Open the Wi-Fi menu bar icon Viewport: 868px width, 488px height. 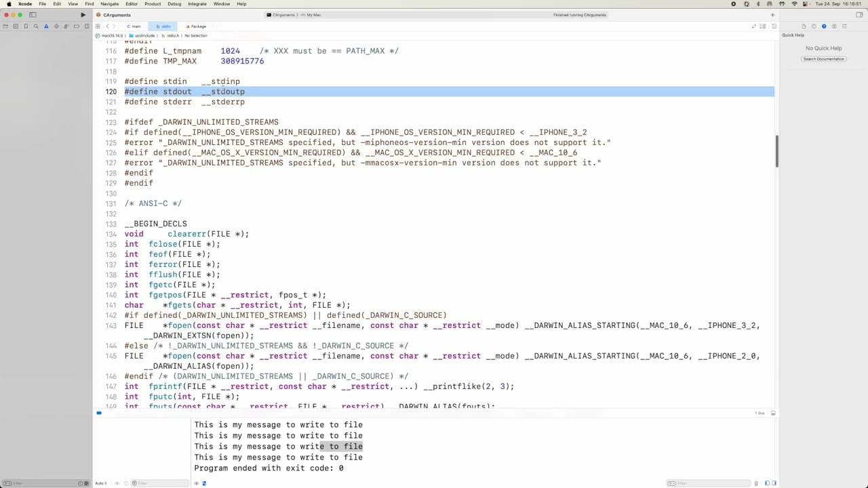tap(794, 4)
